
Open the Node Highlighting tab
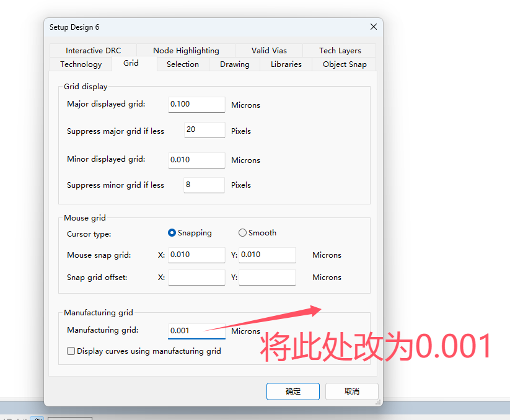point(186,50)
